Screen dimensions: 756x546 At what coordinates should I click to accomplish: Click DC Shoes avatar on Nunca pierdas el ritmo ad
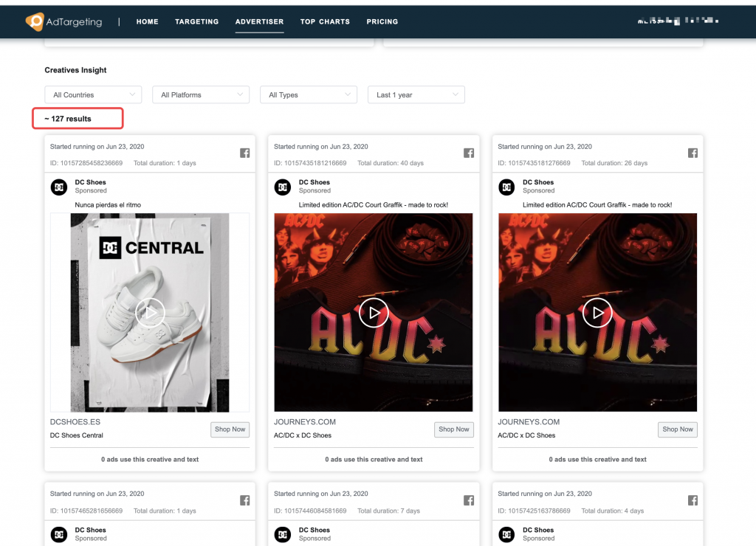point(59,187)
